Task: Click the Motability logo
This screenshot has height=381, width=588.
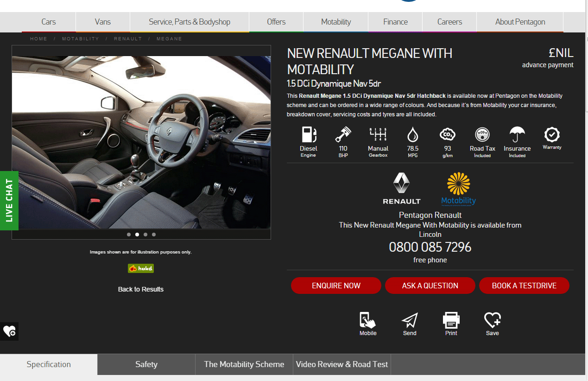Action: tap(458, 189)
